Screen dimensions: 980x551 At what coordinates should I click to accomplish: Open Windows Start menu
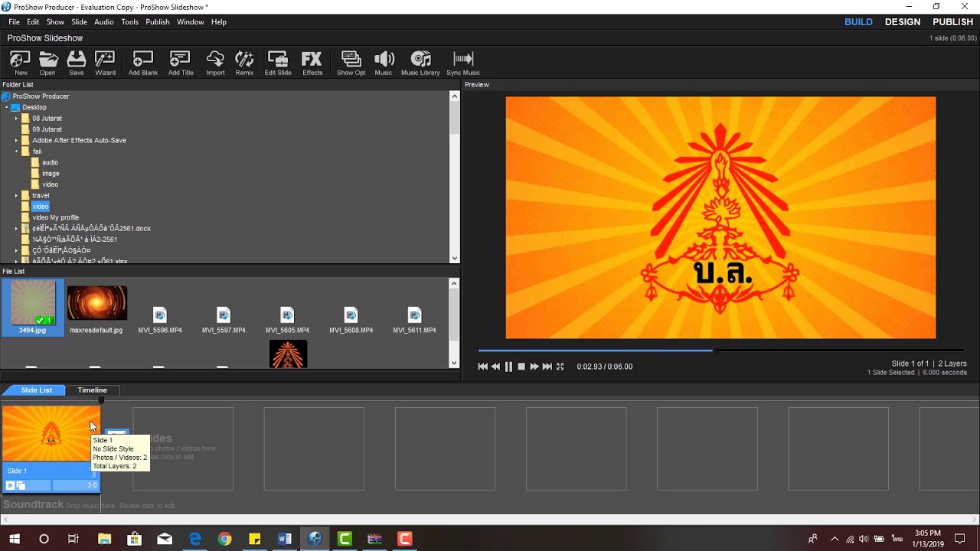tap(15, 539)
